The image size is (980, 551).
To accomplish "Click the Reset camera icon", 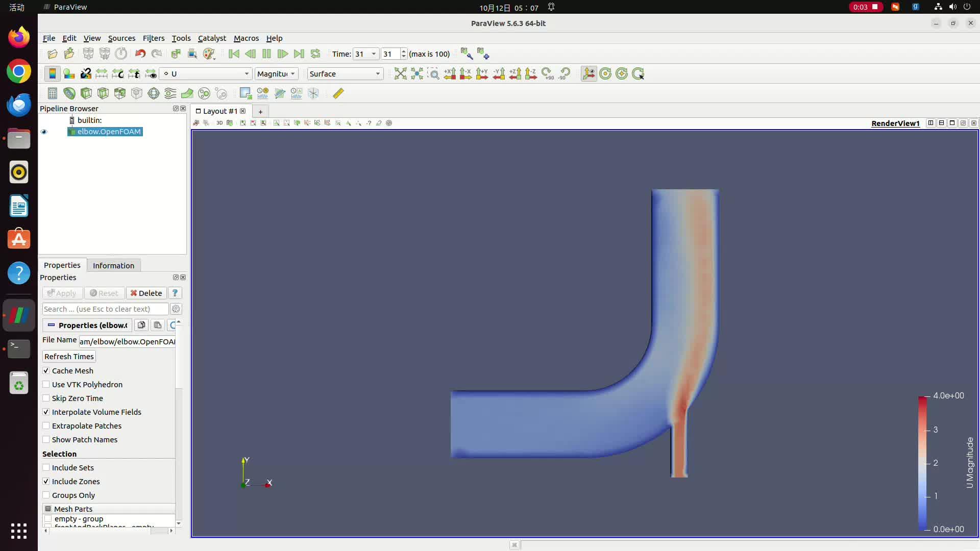I will (x=401, y=74).
